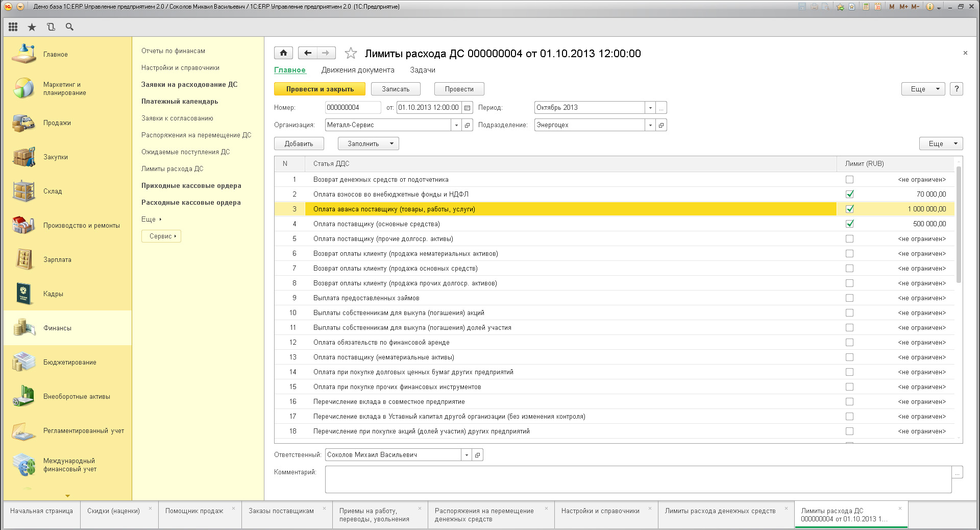Image resolution: width=980 pixels, height=530 pixels.
Task: Open the Подразделение field open-form button
Action: click(x=661, y=125)
